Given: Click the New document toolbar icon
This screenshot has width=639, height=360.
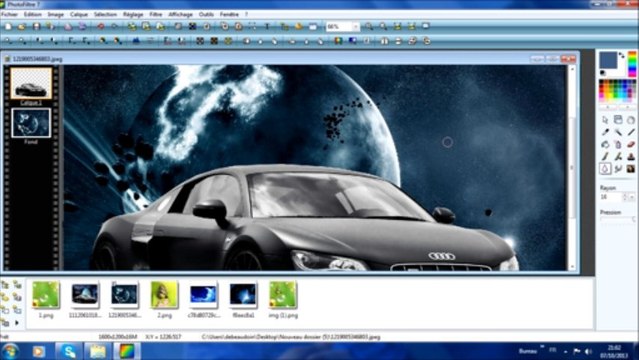Looking at the screenshot, I should click(x=8, y=27).
